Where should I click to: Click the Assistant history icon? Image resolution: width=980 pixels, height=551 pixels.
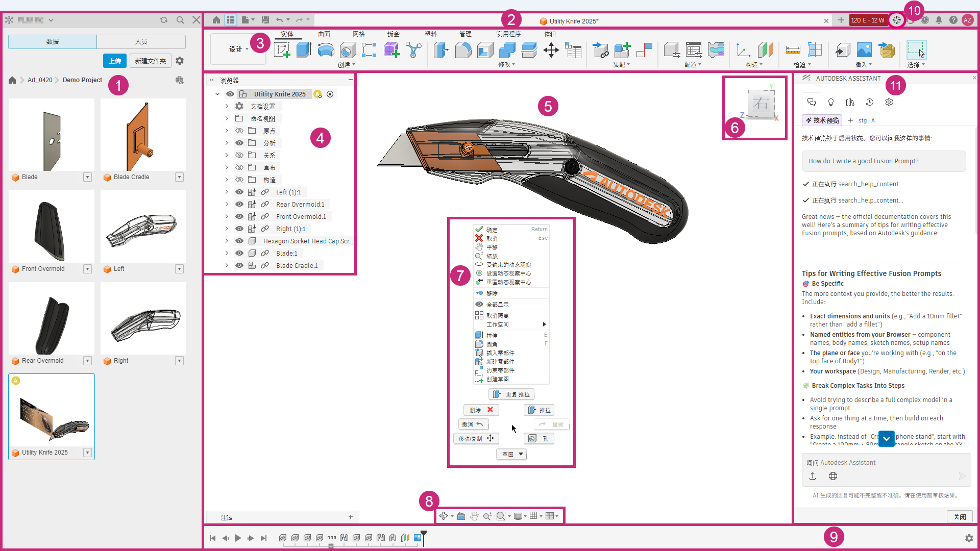(x=870, y=102)
